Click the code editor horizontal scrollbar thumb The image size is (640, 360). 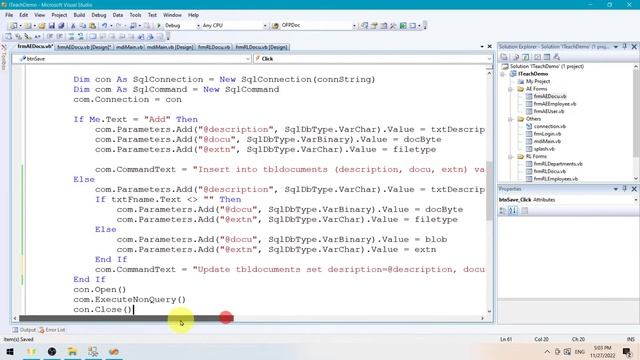point(126,318)
